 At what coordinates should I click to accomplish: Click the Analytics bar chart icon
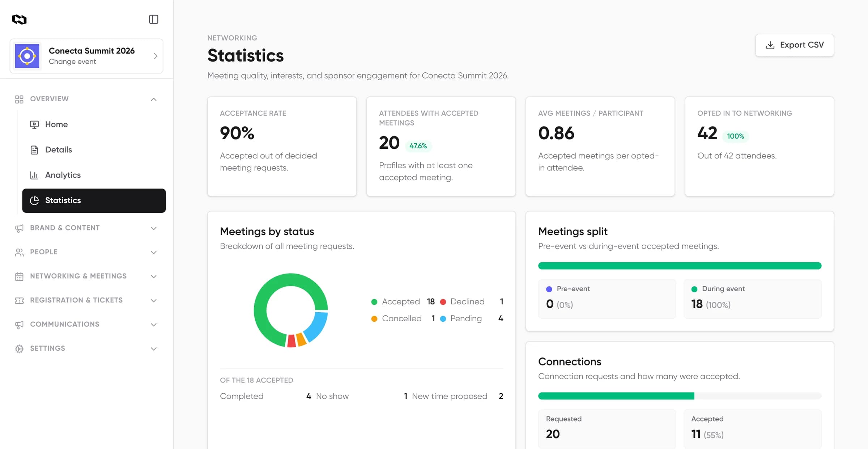(x=34, y=175)
